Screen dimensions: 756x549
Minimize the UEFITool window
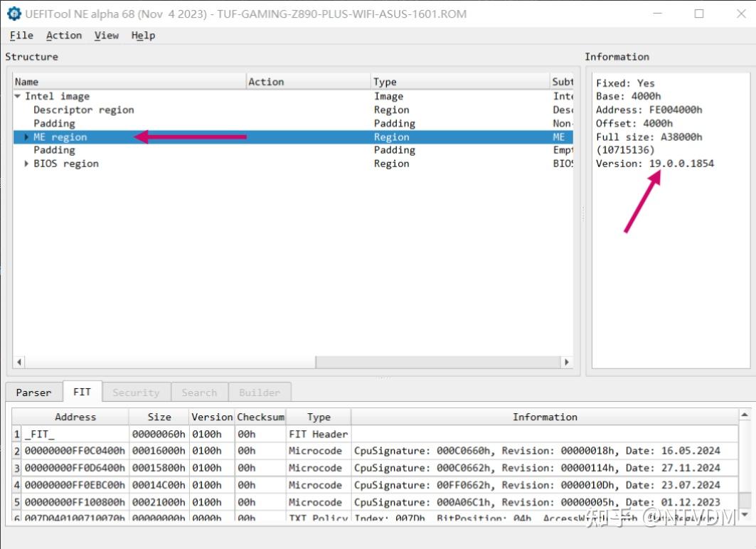point(658,14)
